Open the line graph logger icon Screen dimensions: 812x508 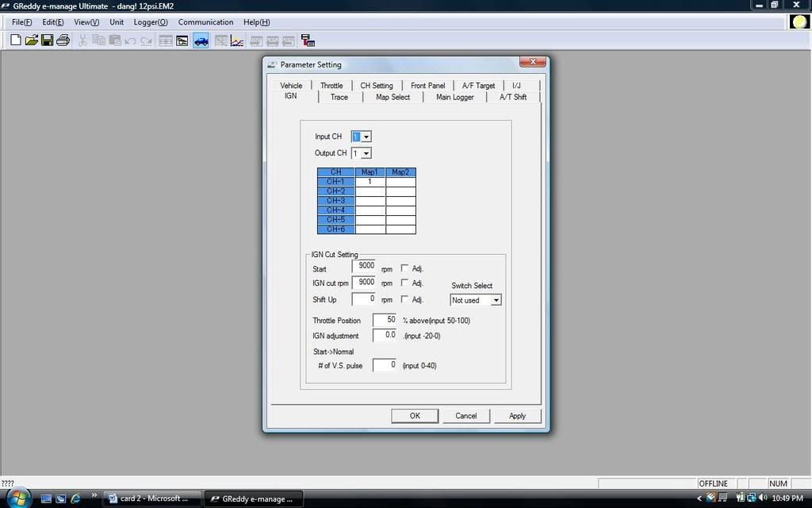237,40
